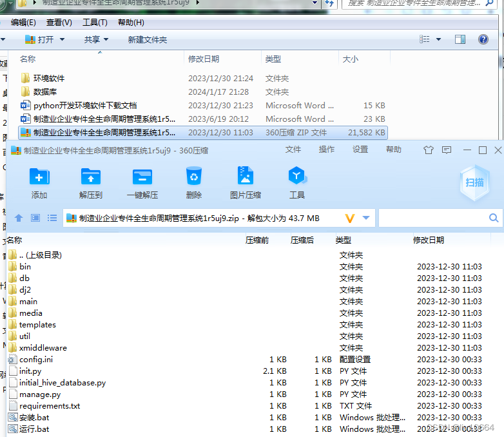Open the 操作 menu in 360压缩
Image resolution: width=504 pixels, height=437 pixels.
(327, 150)
